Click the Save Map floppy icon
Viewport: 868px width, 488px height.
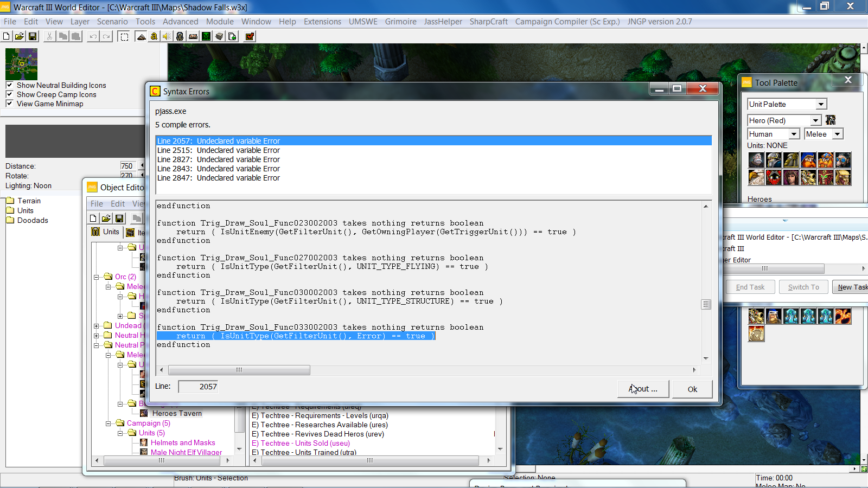33,36
